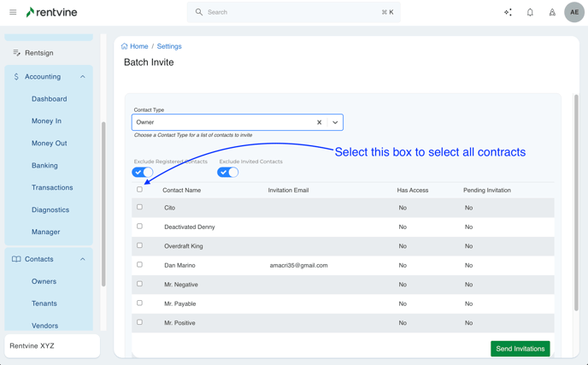Open the Settings breadcrumb link
This screenshot has height=365, width=588.
click(169, 46)
